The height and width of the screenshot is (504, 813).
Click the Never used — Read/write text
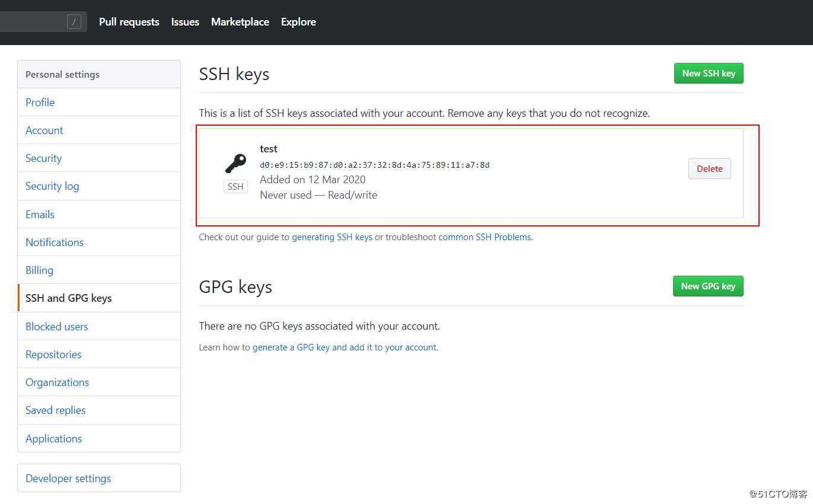[318, 194]
